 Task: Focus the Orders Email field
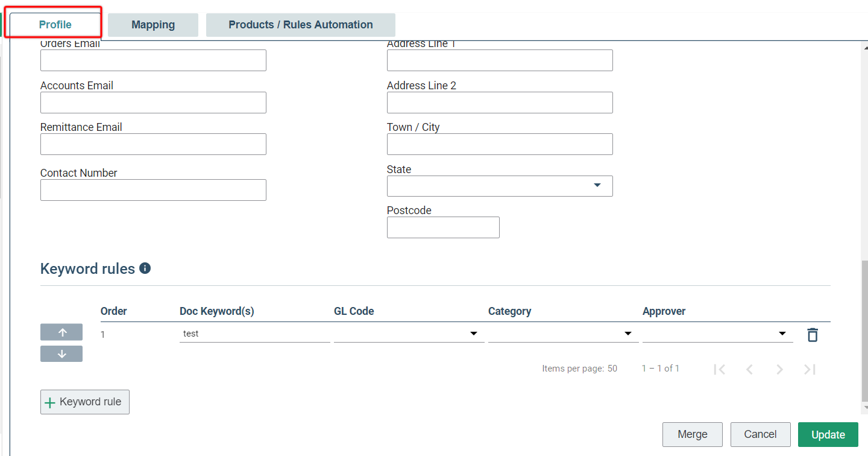point(153,60)
